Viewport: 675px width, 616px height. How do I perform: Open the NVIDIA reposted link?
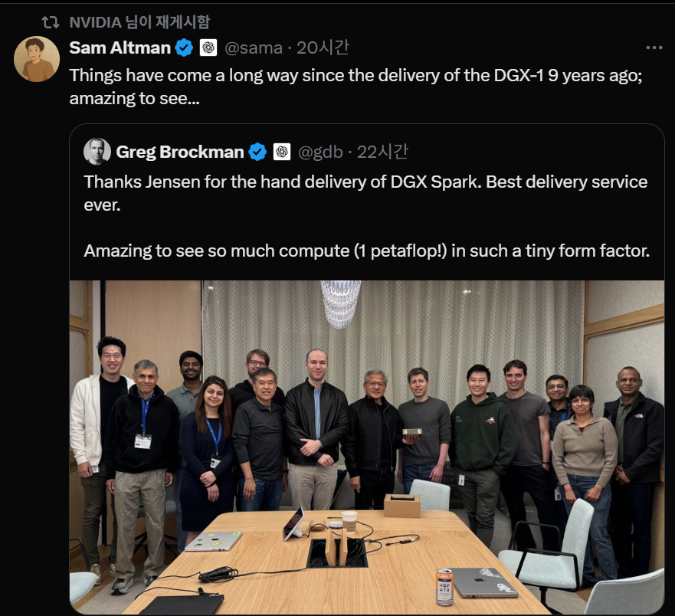pos(139,22)
